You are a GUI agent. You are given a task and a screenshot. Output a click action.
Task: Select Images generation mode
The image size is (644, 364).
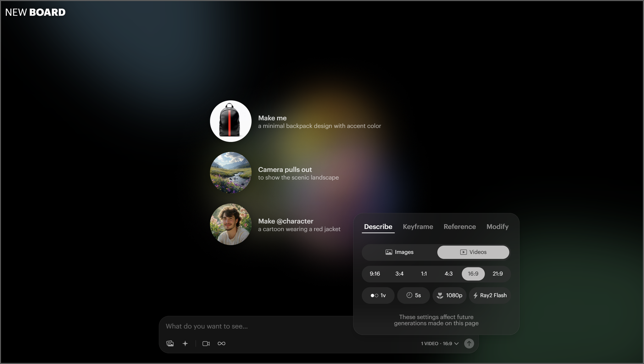(399, 252)
